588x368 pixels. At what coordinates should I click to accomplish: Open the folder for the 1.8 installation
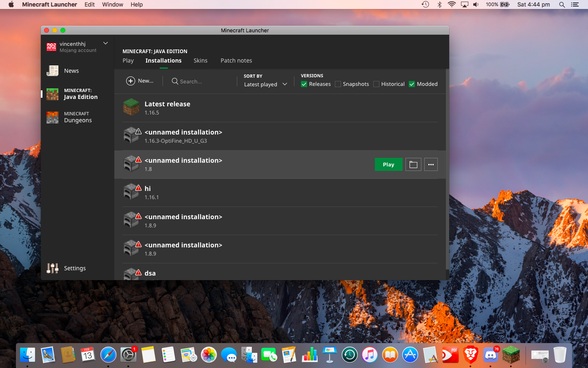(413, 164)
